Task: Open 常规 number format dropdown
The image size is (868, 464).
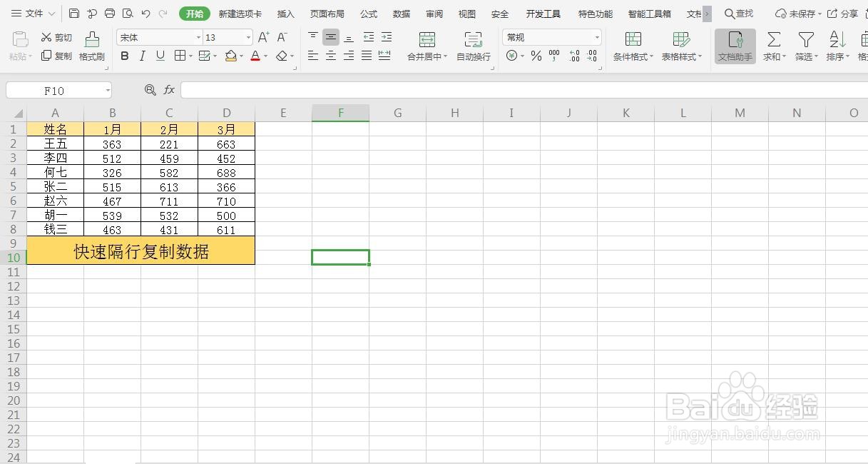Action: 597,37
